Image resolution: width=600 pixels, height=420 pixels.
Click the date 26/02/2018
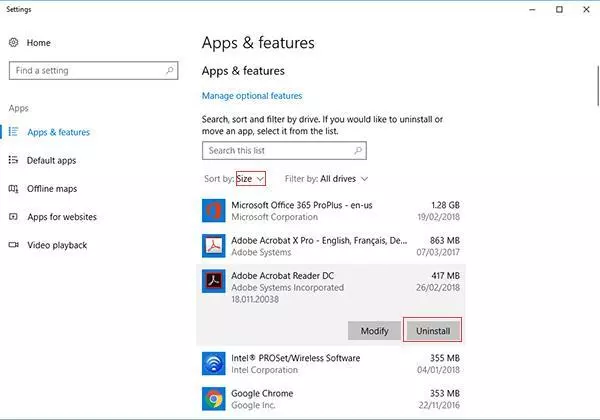pyautogui.click(x=438, y=287)
